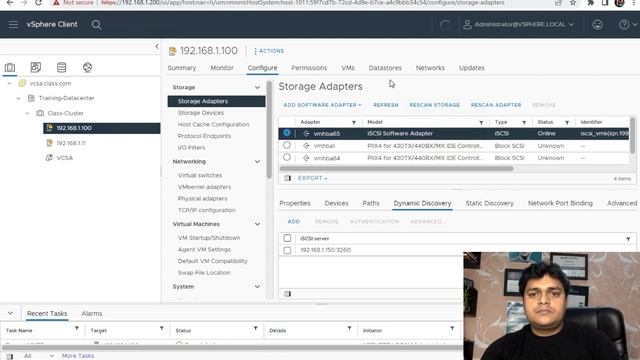Open the browser extensions puzzle icon
The height and width of the screenshot is (360, 640).
[x=590, y=3]
